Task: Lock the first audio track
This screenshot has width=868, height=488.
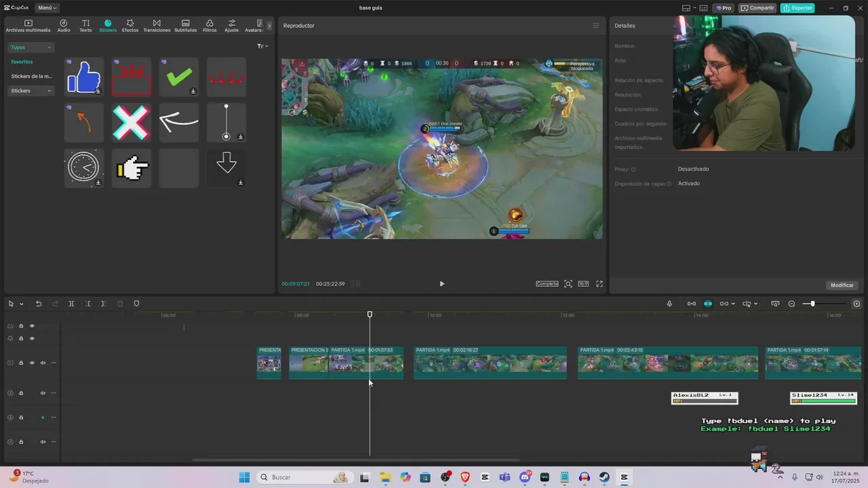Action: 21,393
